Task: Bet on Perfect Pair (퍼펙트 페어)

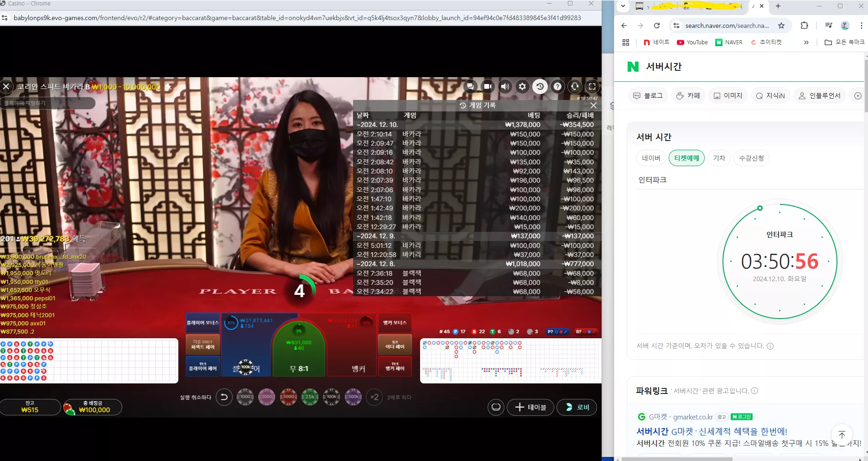Action: 203,345
